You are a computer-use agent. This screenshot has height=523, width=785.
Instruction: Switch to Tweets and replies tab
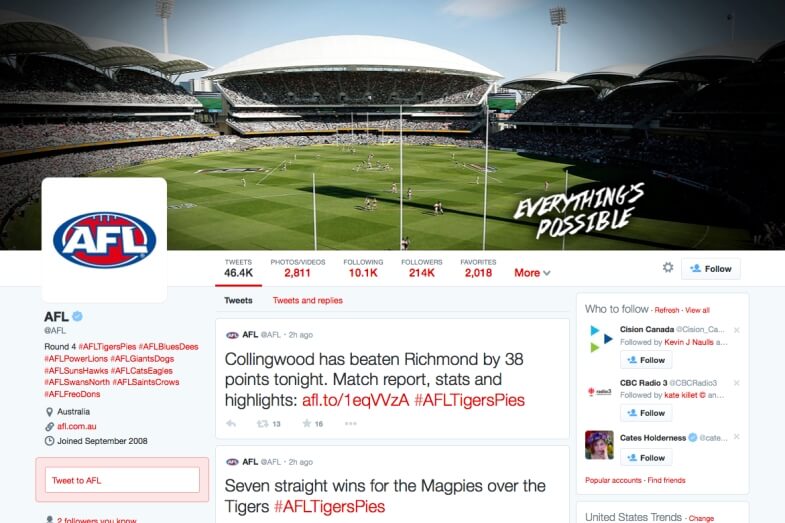(x=307, y=300)
